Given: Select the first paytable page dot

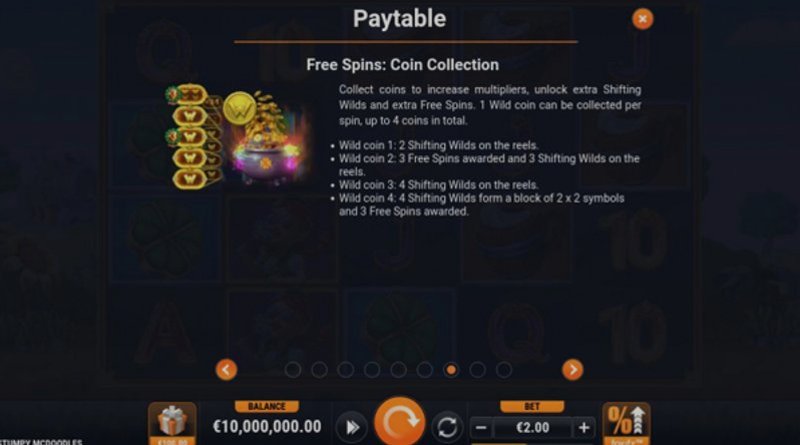Looking at the screenshot, I should pyautogui.click(x=293, y=369).
